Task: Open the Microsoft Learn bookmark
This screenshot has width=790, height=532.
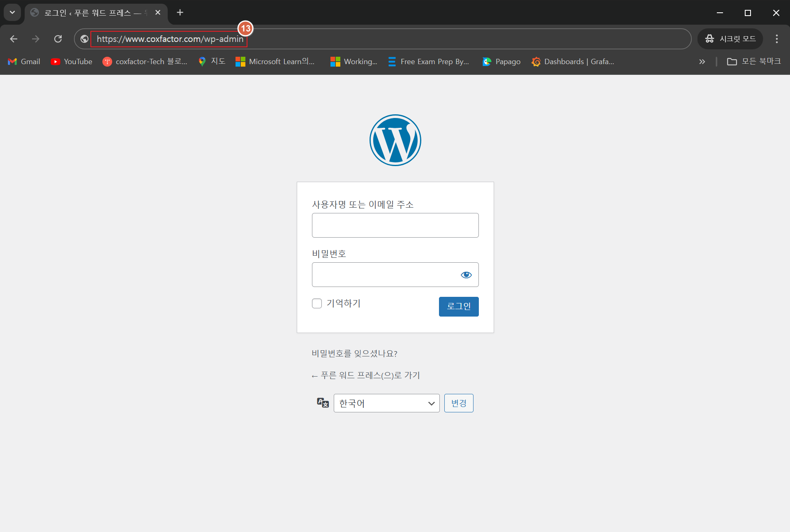Action: [x=275, y=62]
